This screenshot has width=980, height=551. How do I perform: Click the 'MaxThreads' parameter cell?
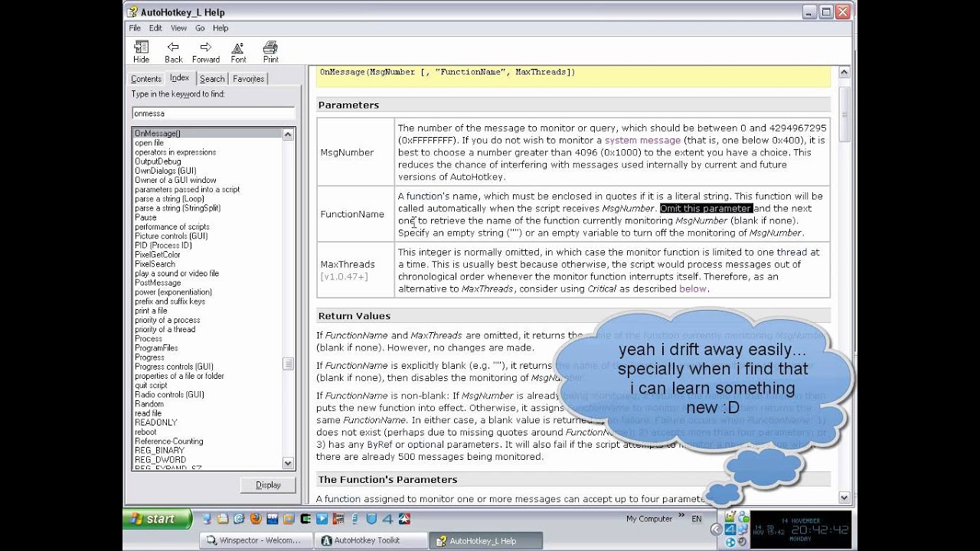click(355, 269)
